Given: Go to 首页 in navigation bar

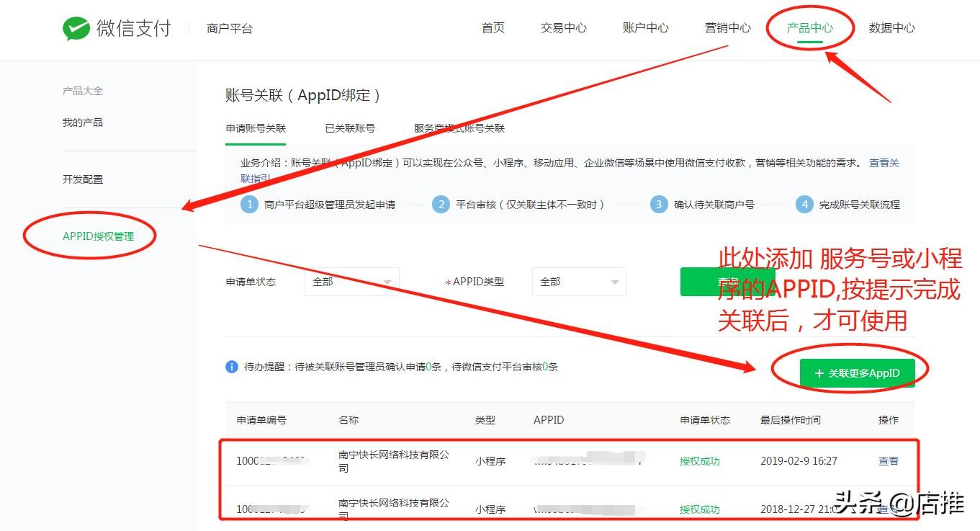Looking at the screenshot, I should pos(493,28).
